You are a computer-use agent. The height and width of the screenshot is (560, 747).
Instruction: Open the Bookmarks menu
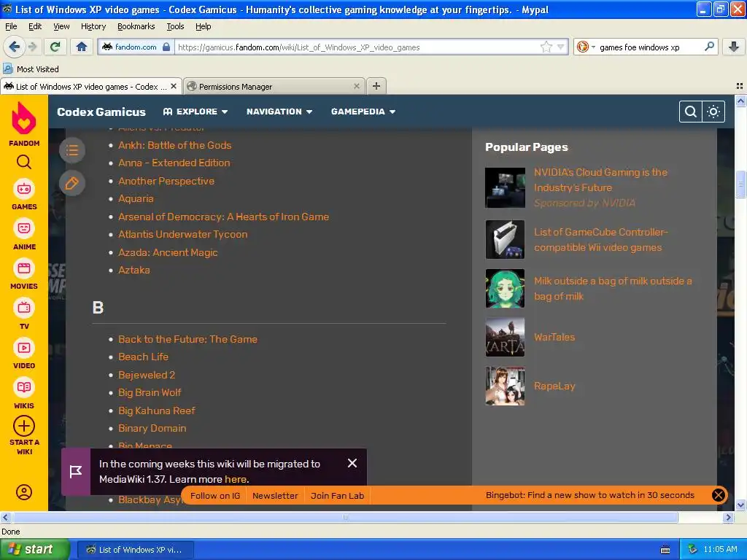[x=136, y=26]
